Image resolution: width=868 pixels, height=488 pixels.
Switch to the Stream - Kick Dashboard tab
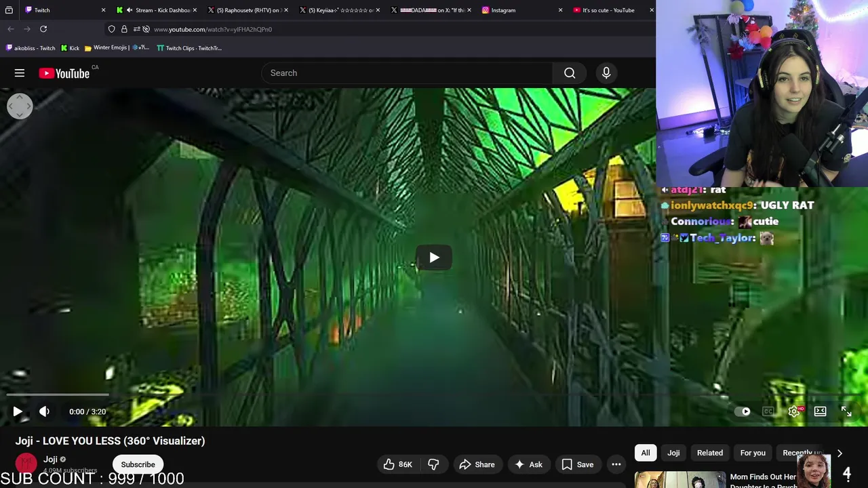click(157, 10)
